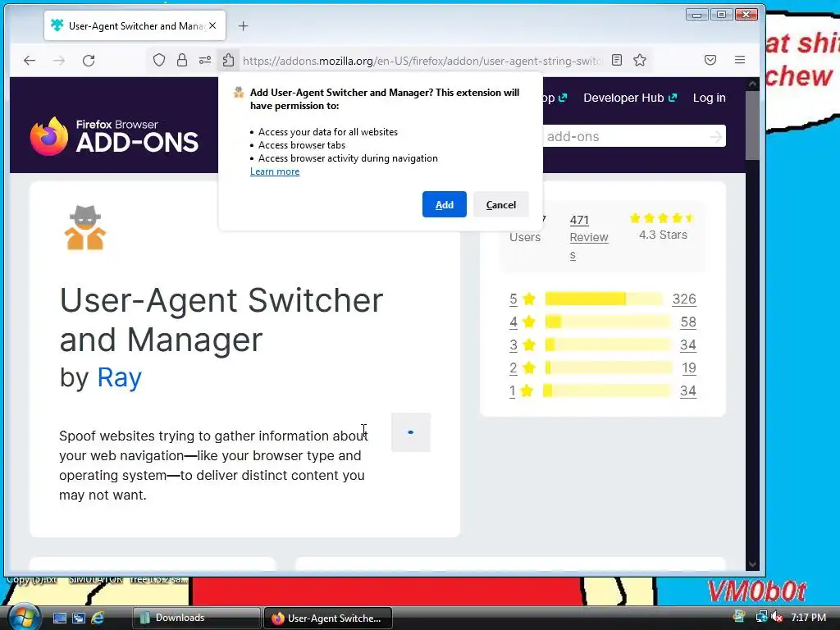
Task: Filter by 3 star reviews
Action: [523, 345]
